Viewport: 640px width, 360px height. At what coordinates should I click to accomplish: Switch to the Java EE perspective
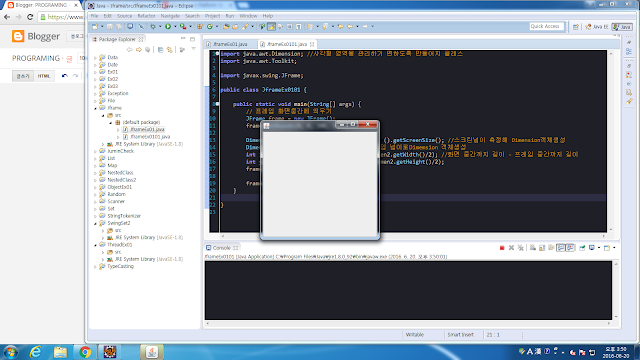(x=597, y=27)
